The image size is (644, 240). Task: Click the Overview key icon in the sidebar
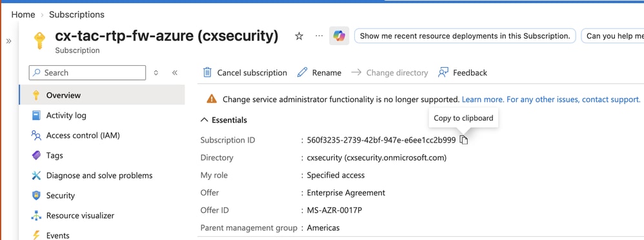[36, 95]
